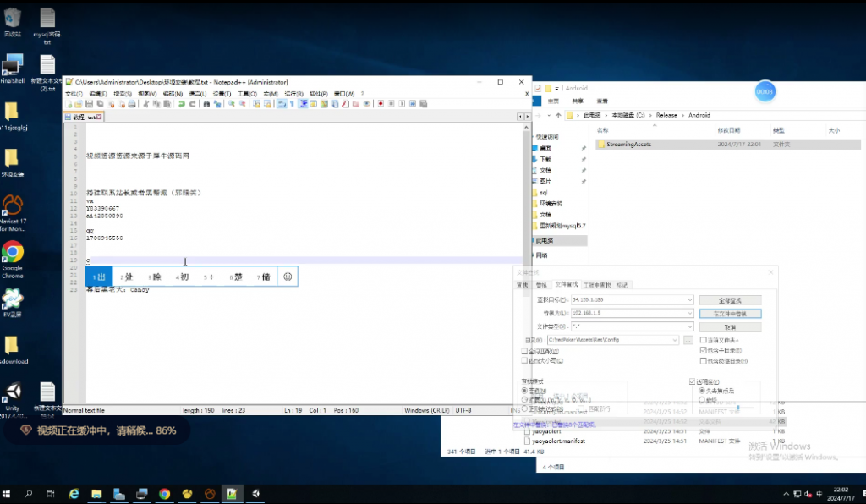866x504 pixels.
Task: Expand the 替换为 (replace with) dropdown
Action: coord(690,313)
